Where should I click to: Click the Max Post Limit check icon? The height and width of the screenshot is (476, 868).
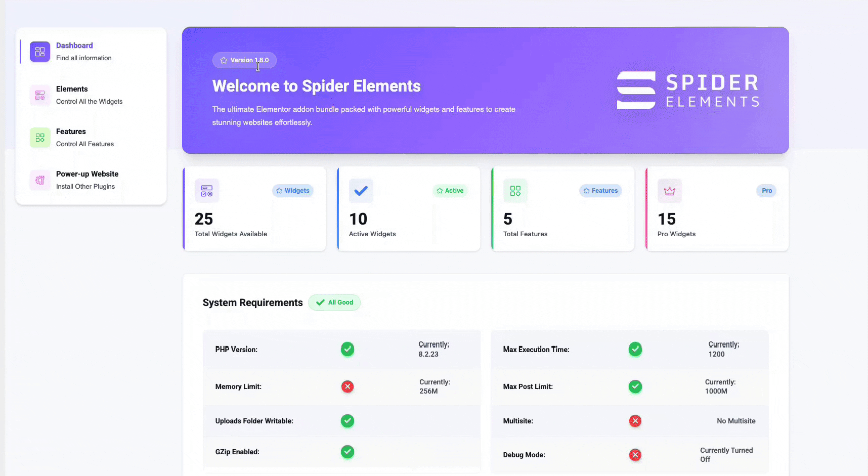click(635, 386)
